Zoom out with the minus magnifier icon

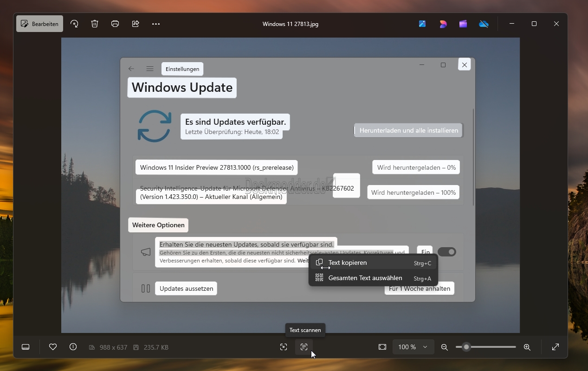tap(445, 347)
